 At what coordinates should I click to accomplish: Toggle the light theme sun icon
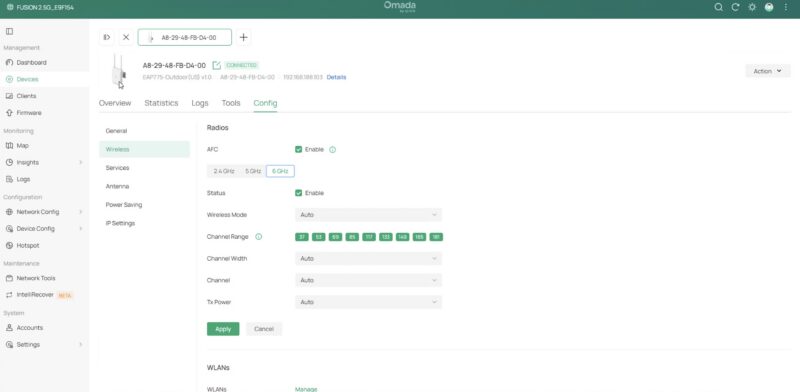tap(752, 7)
